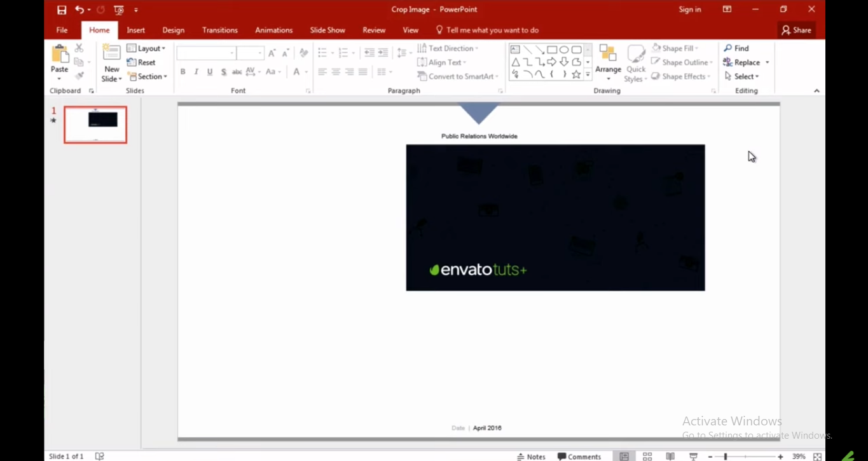Viewport: 868px width, 461px height.
Task: Select the Oval shape in shapes gallery
Action: [564, 50]
